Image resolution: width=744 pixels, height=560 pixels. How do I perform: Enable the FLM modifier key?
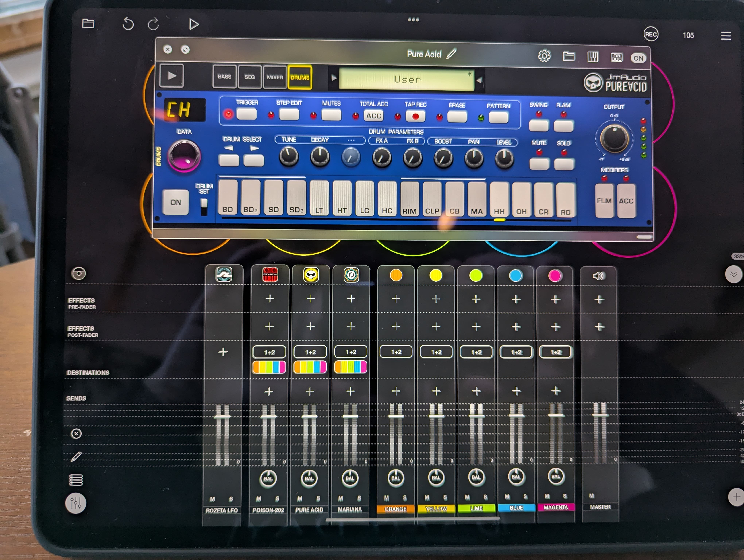pos(604,201)
